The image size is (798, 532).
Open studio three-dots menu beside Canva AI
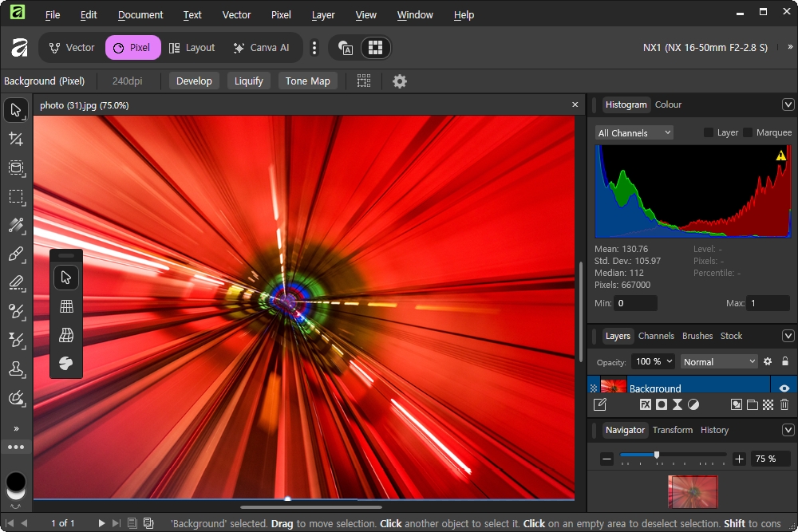[x=314, y=48]
